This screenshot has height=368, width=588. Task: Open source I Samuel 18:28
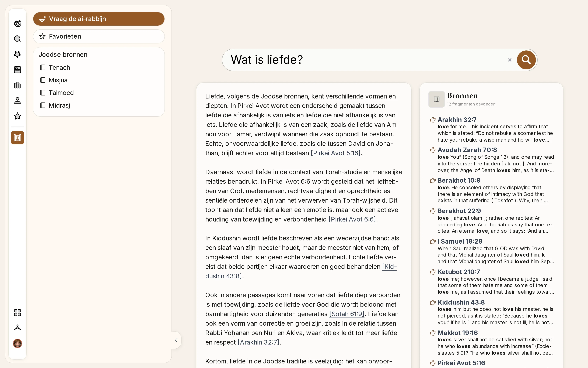[x=460, y=241]
